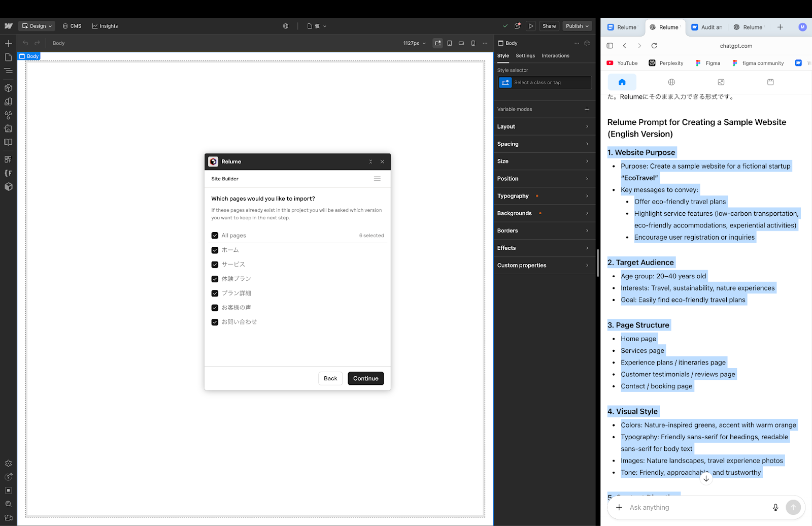812x526 pixels.
Task: Toggle the browser sidebar icon
Action: (x=610, y=46)
